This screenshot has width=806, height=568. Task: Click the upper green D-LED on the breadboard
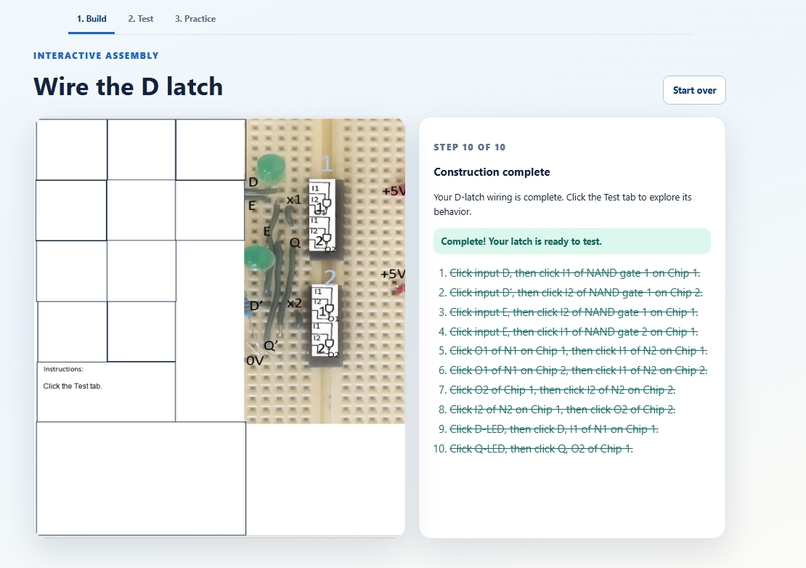pos(271,167)
